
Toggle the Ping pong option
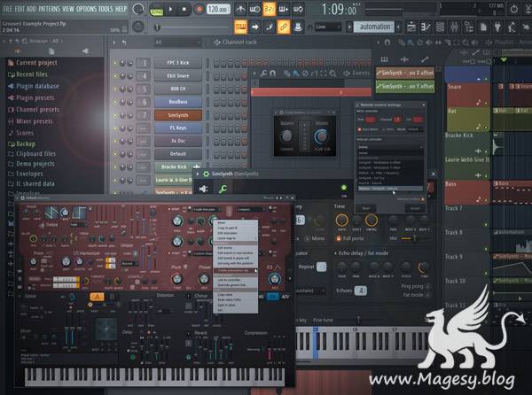[416, 286]
